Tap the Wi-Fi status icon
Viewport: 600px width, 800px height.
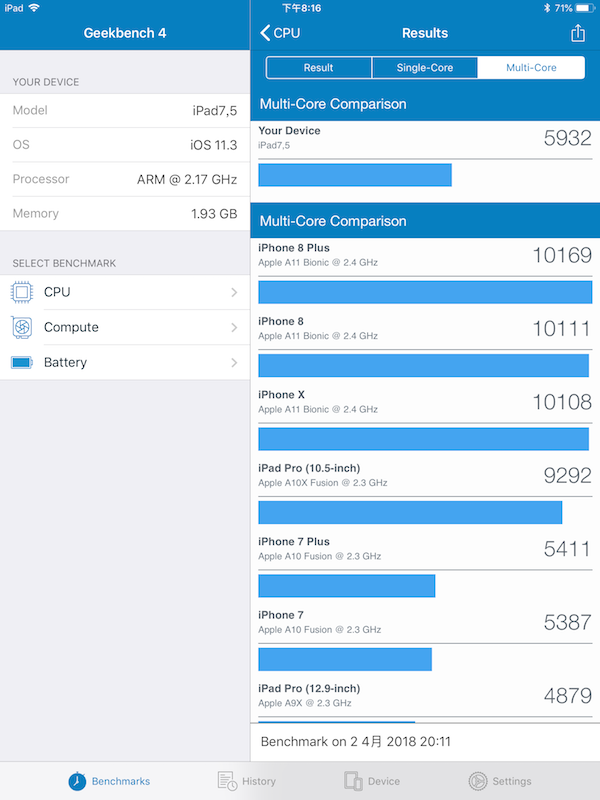[34, 8]
